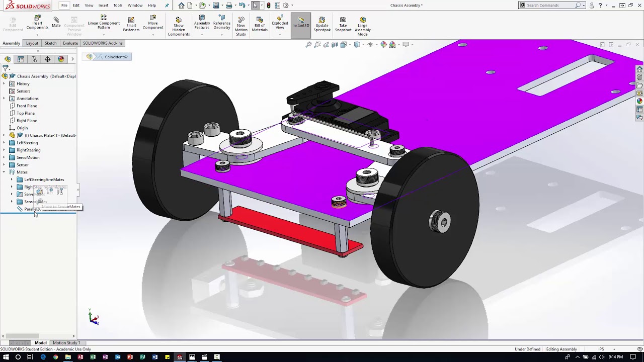This screenshot has height=362, width=644.
Task: Click Zoom to Area icon
Action: point(317,45)
